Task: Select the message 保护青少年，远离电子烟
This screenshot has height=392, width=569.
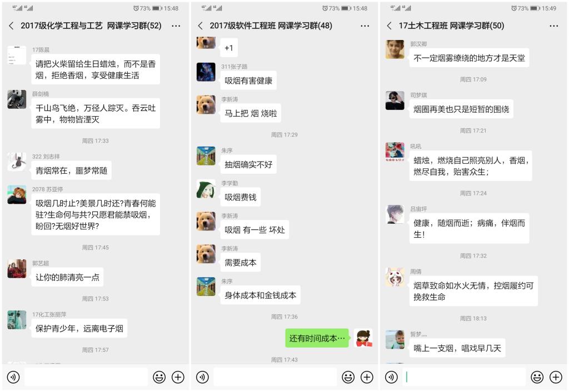Action: [79, 329]
